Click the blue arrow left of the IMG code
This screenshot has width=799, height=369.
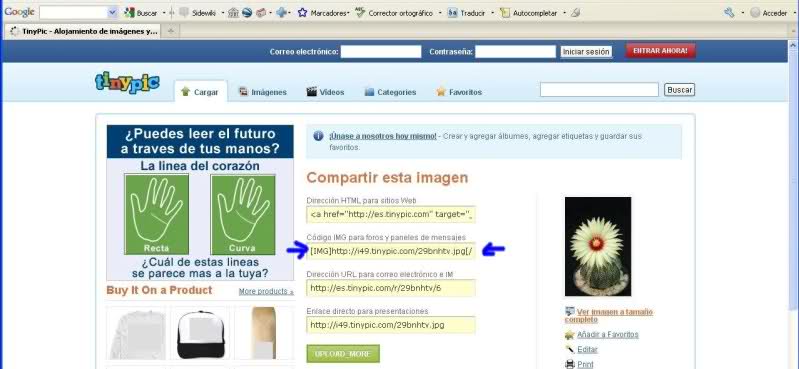pyautogui.click(x=297, y=250)
